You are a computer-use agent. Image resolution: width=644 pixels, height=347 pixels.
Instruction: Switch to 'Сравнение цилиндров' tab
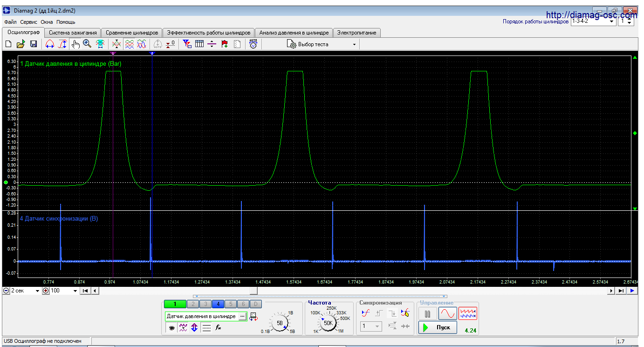pos(132,33)
